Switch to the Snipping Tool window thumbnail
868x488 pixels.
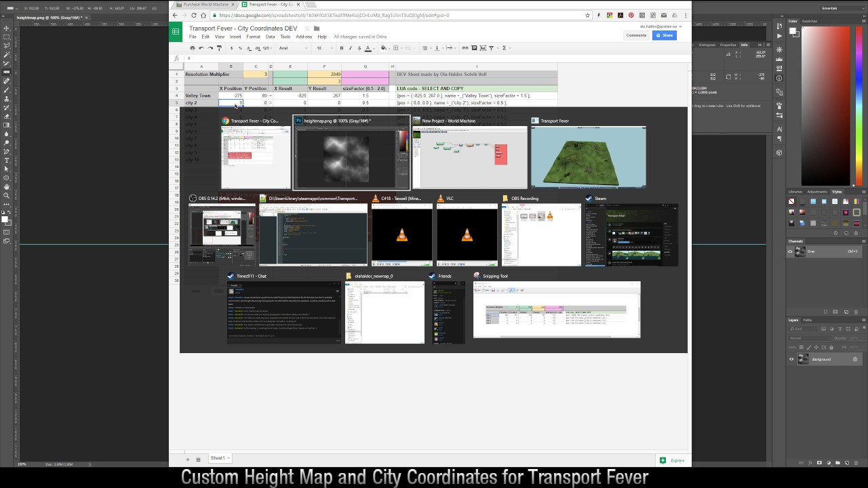pyautogui.click(x=557, y=306)
